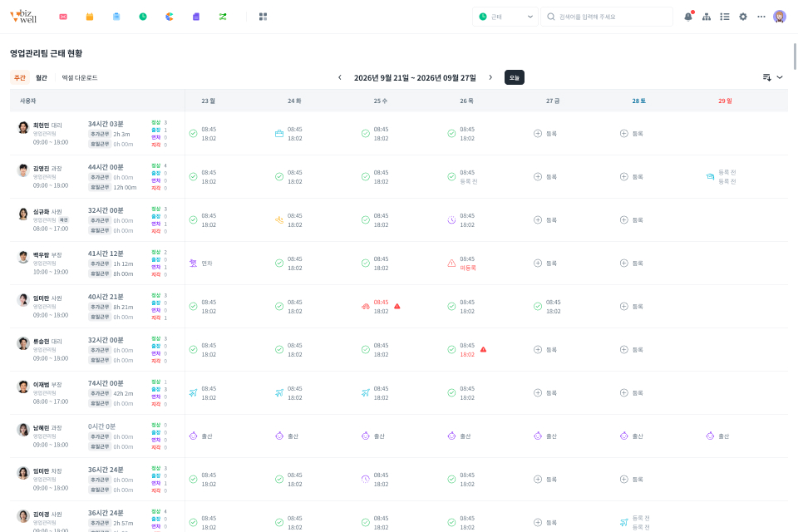
Task: Click the search input field
Action: [x=607, y=17]
